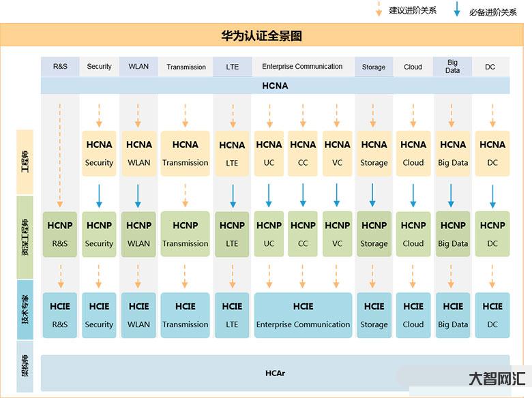Click the dashed arrow above HCNA Cloud
Screen dimensions: 532x398
[x=413, y=114]
